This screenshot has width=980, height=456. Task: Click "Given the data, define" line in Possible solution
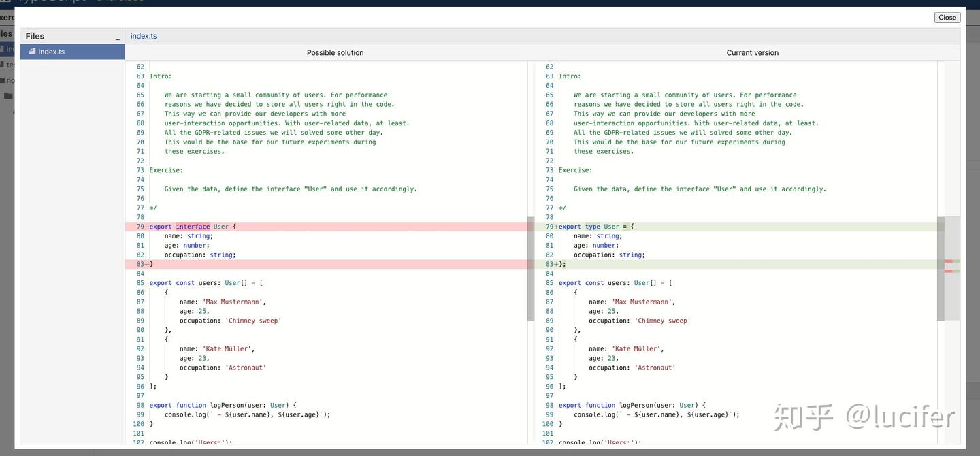click(x=291, y=189)
